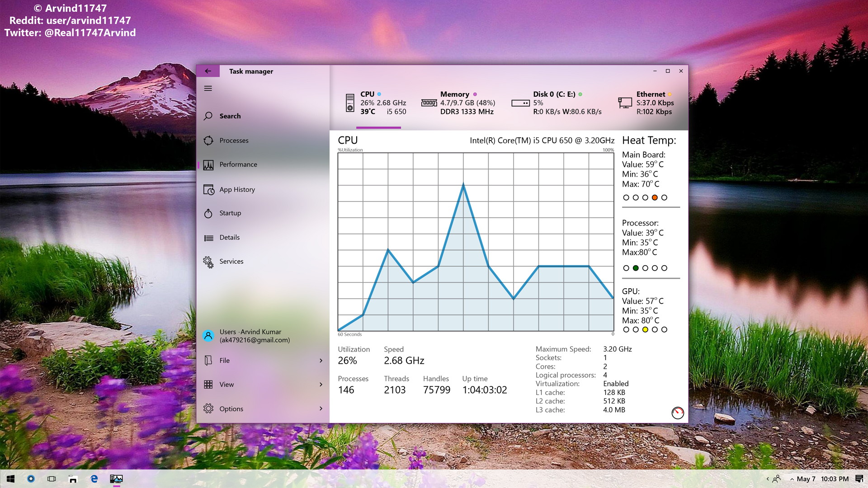The height and width of the screenshot is (488, 868).
Task: Switch to the Disk 0 tab
Action: (556, 103)
